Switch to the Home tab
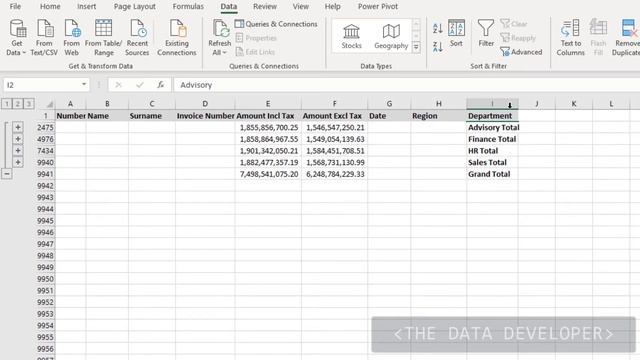The height and width of the screenshot is (360, 640). 50,7
